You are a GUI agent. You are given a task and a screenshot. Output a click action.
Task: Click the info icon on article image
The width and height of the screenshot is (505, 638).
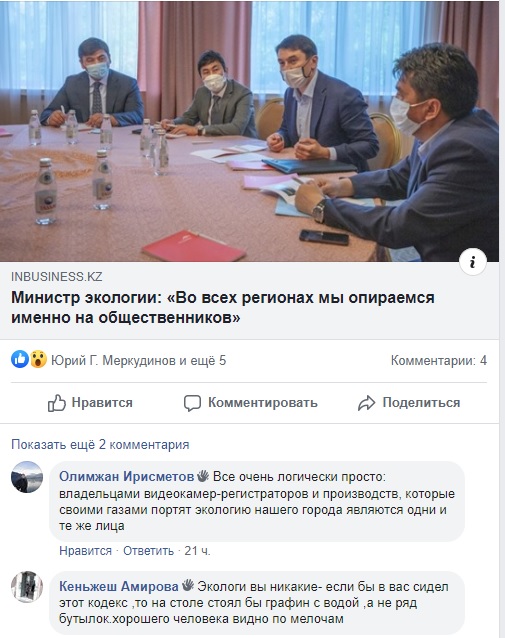click(x=472, y=262)
